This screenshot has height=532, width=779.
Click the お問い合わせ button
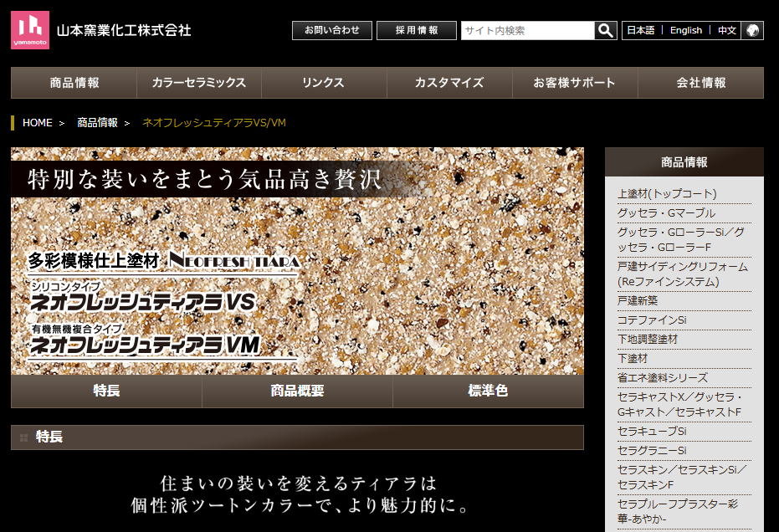331,30
